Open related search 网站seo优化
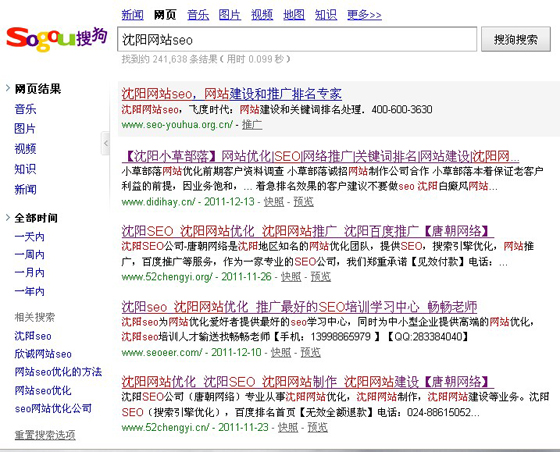Image resolution: width=560 pixels, height=452 pixels. [x=43, y=390]
